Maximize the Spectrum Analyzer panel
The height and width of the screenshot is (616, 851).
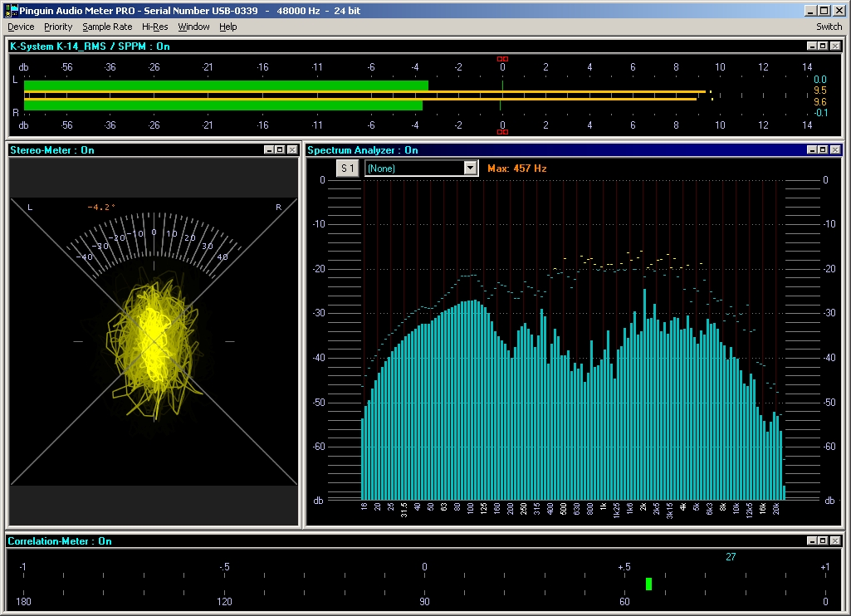click(823, 150)
